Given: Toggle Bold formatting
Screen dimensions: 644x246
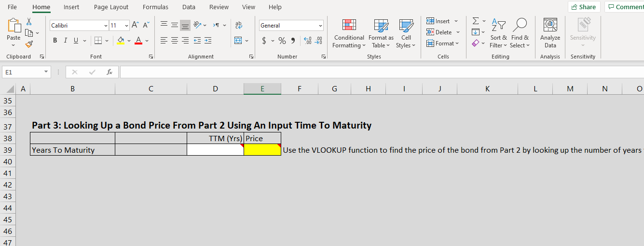Looking at the screenshot, I should pyautogui.click(x=55, y=41).
